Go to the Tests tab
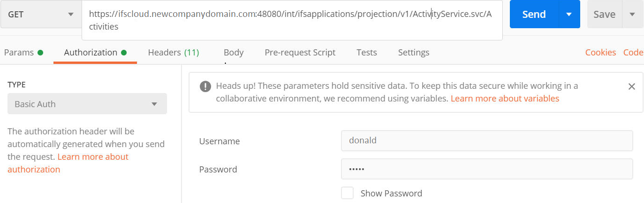 366,53
